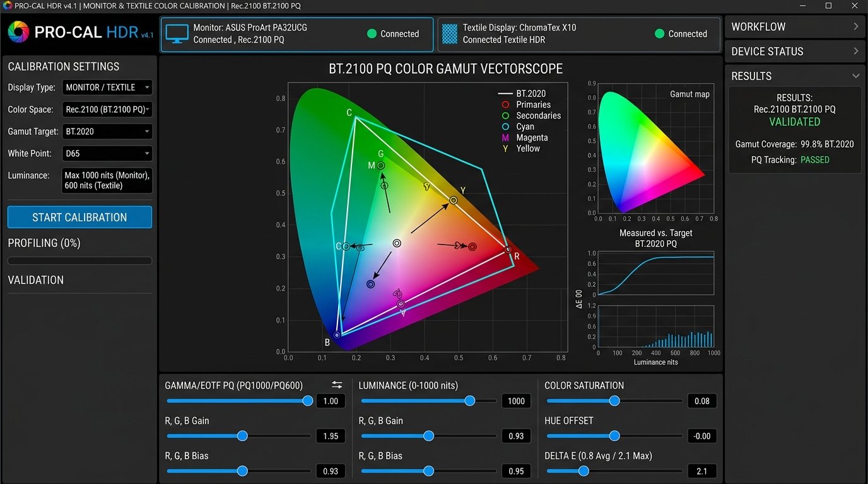Click the swap icon beside GAMMA/EOTF PQ
The image size is (868, 484).
point(337,385)
